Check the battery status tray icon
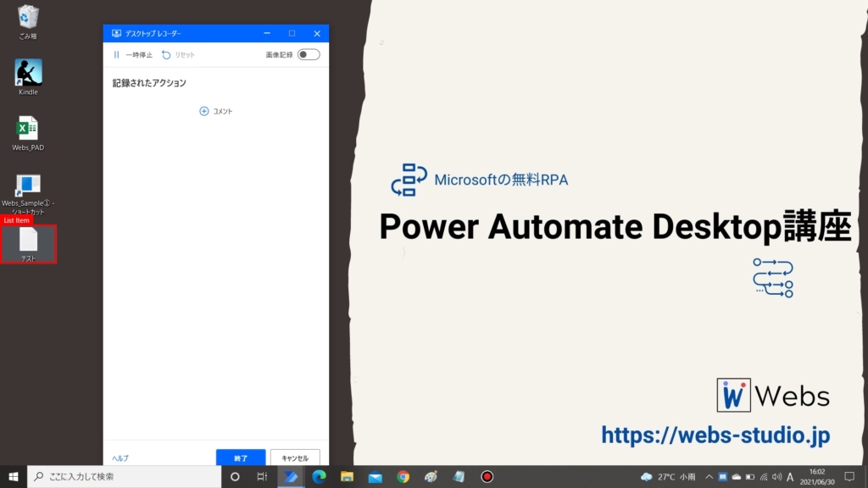868x488 pixels. tap(750, 476)
